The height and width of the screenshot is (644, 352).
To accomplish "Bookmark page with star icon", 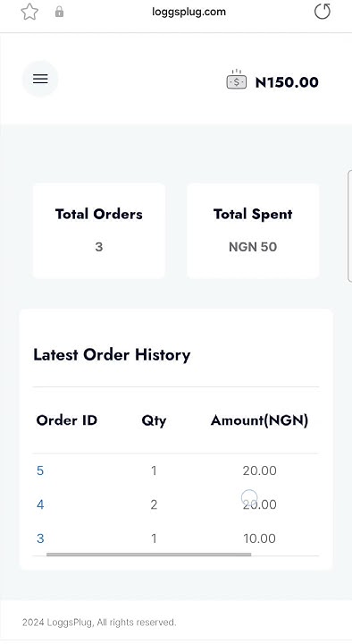I will pos(29,12).
